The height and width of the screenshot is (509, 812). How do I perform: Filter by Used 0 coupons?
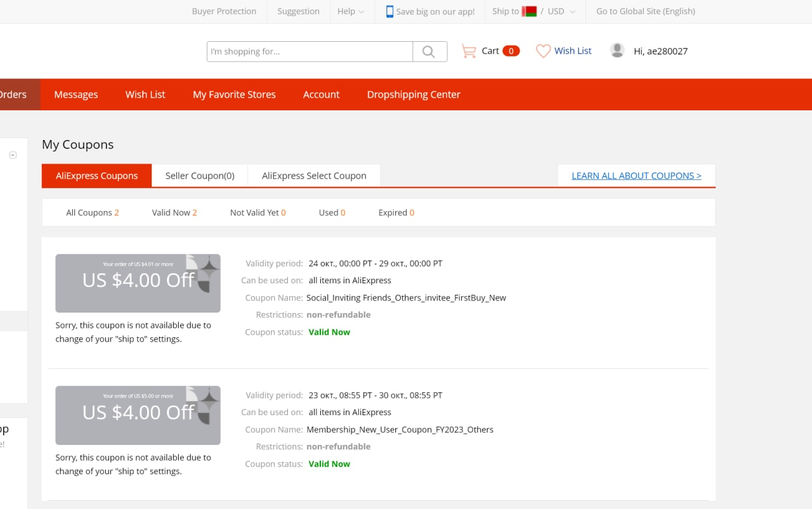pyautogui.click(x=332, y=212)
